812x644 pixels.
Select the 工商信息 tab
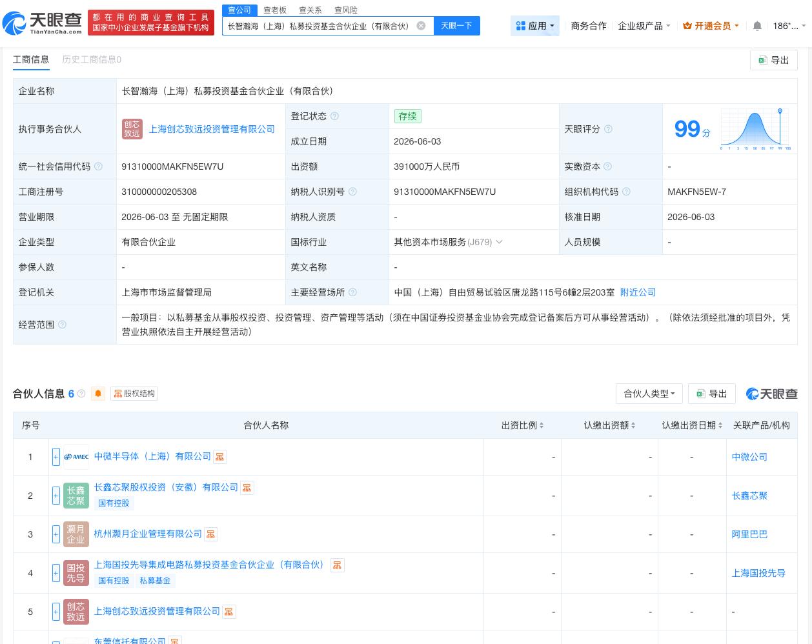[31, 59]
